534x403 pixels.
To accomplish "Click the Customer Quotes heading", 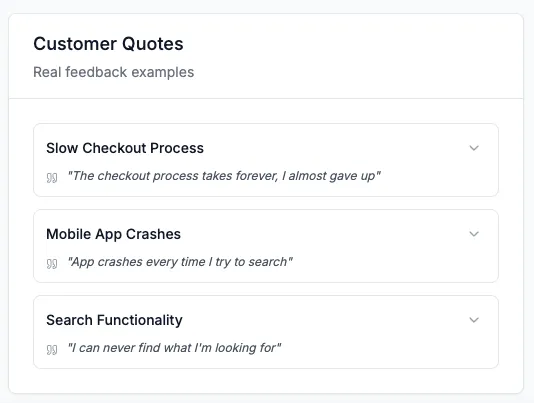I will click(x=108, y=44).
